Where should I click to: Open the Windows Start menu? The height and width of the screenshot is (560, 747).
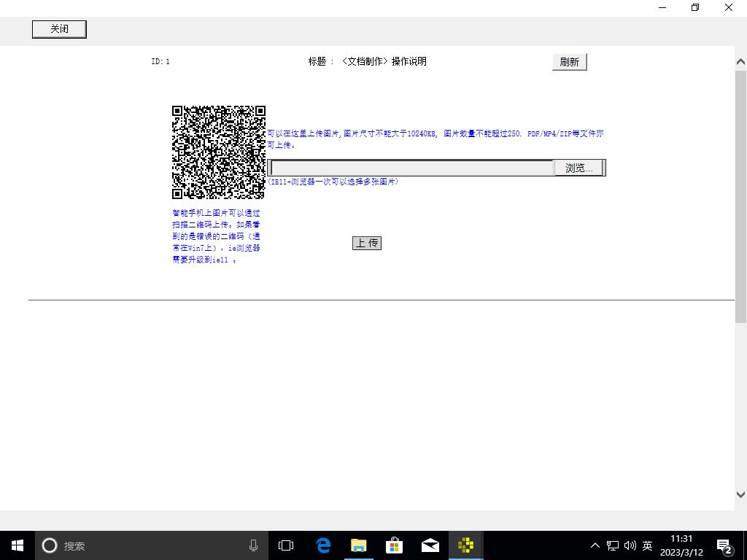click(x=18, y=545)
